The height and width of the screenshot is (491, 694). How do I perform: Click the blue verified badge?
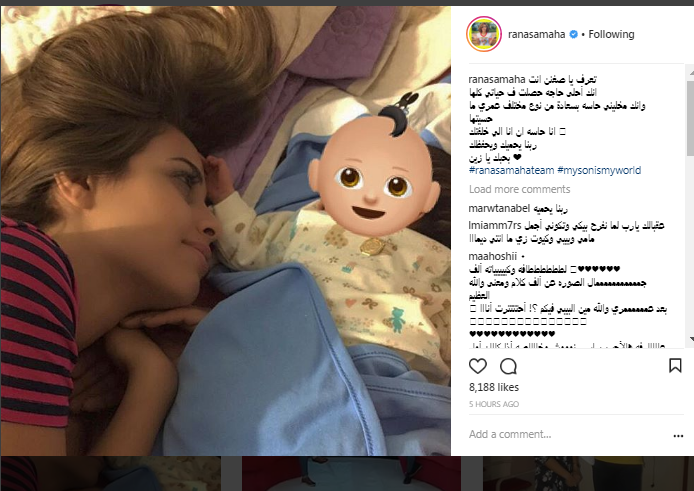(573, 34)
